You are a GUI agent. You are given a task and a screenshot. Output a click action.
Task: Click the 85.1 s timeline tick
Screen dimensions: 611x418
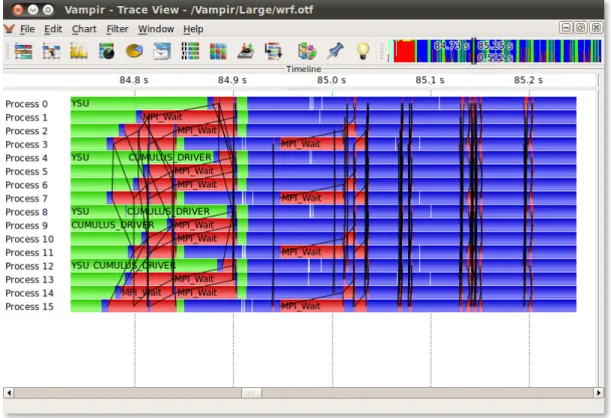[430, 80]
